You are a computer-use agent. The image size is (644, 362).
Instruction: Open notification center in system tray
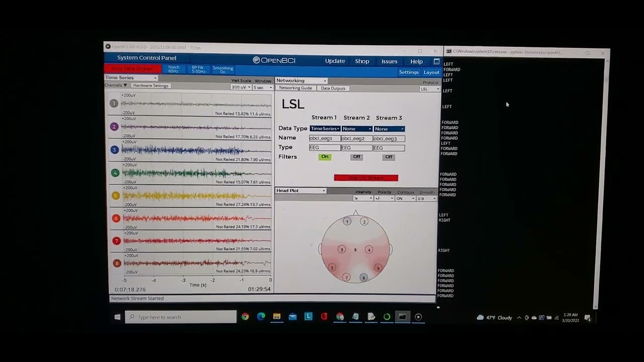coord(588,318)
